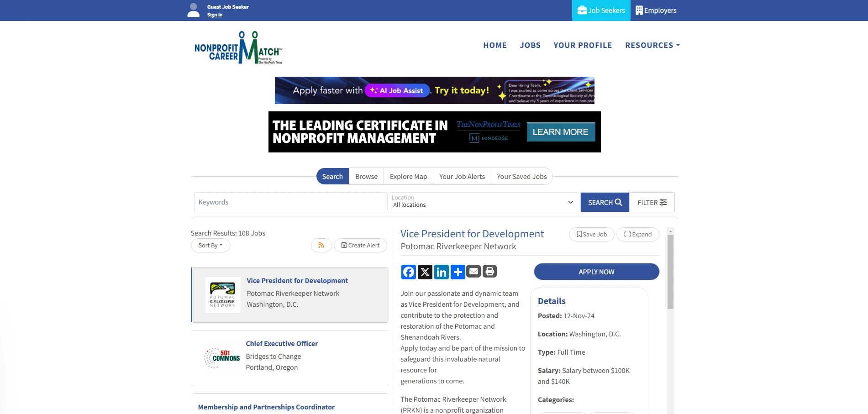
Task: Share job via email icon
Action: point(474,271)
